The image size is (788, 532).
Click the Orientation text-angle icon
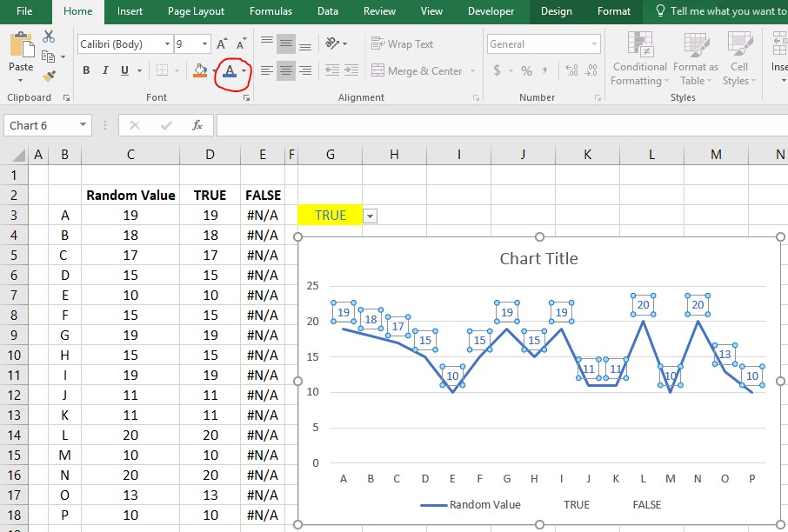coord(333,43)
